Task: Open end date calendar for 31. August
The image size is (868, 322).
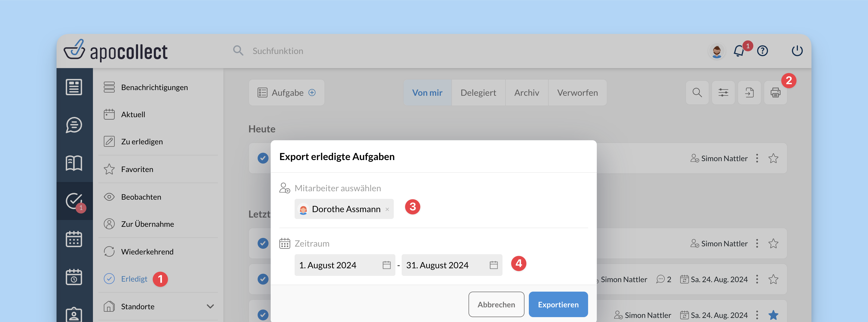Action: tap(494, 265)
